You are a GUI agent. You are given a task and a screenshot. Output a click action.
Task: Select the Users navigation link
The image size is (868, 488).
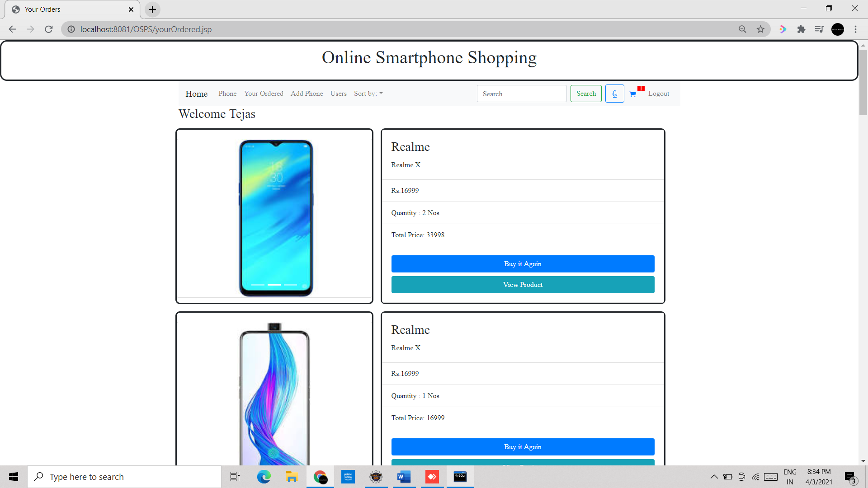tap(338, 94)
